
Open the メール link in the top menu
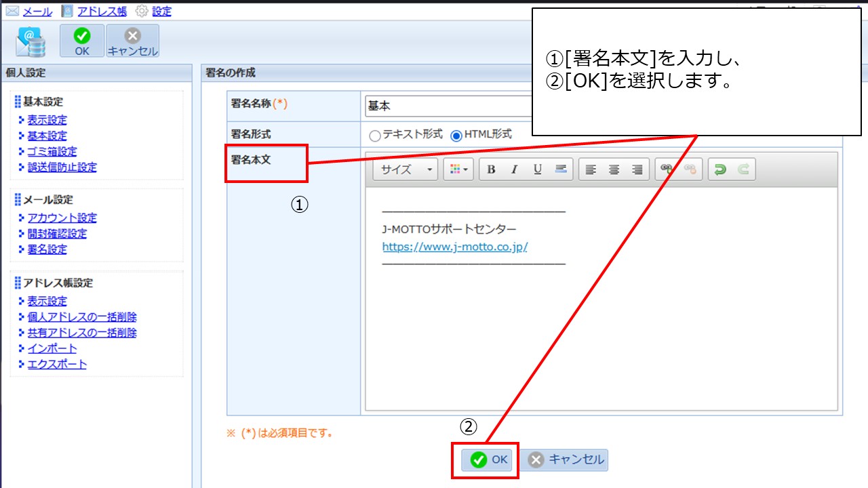(37, 11)
